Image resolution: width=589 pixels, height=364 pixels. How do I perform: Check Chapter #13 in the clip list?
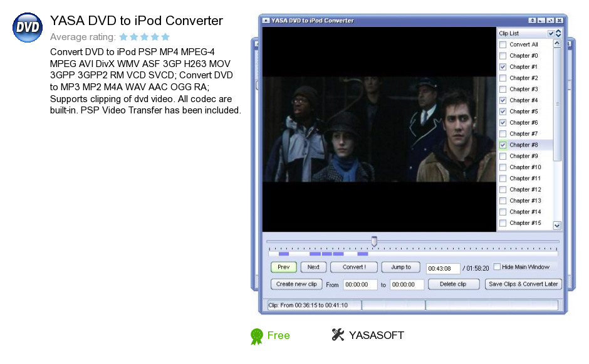(503, 200)
